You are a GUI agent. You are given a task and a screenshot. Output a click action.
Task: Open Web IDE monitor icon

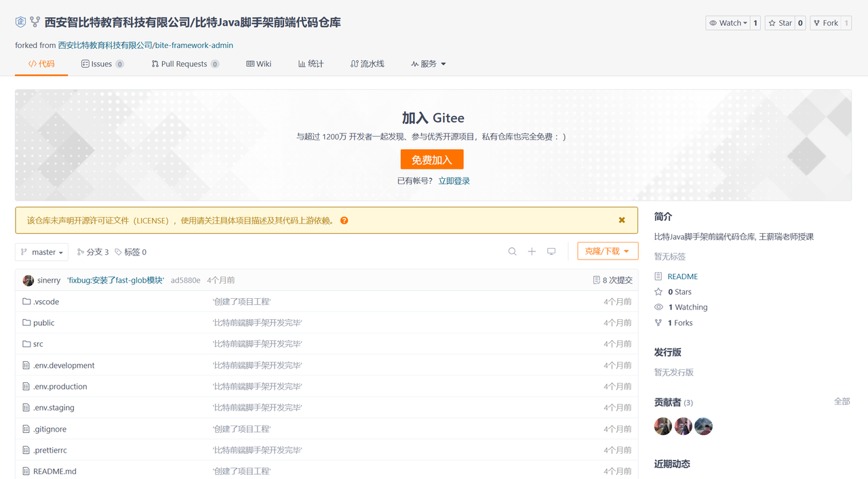tap(551, 251)
